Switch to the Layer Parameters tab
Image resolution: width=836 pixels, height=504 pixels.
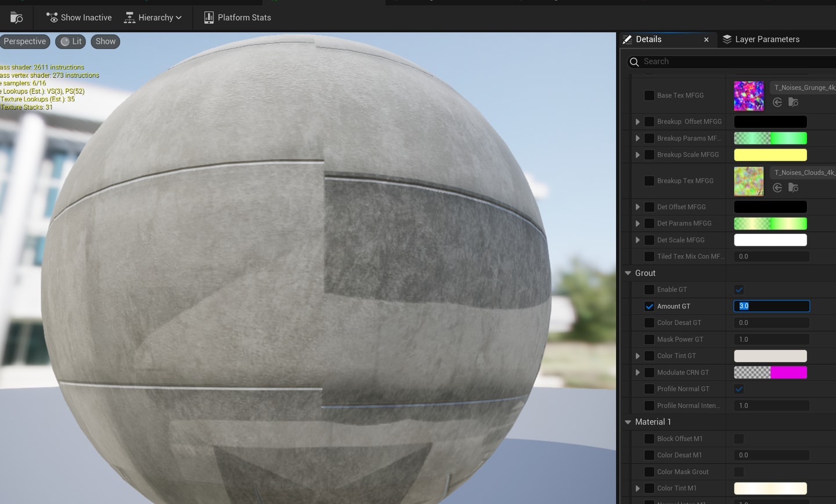click(x=761, y=39)
